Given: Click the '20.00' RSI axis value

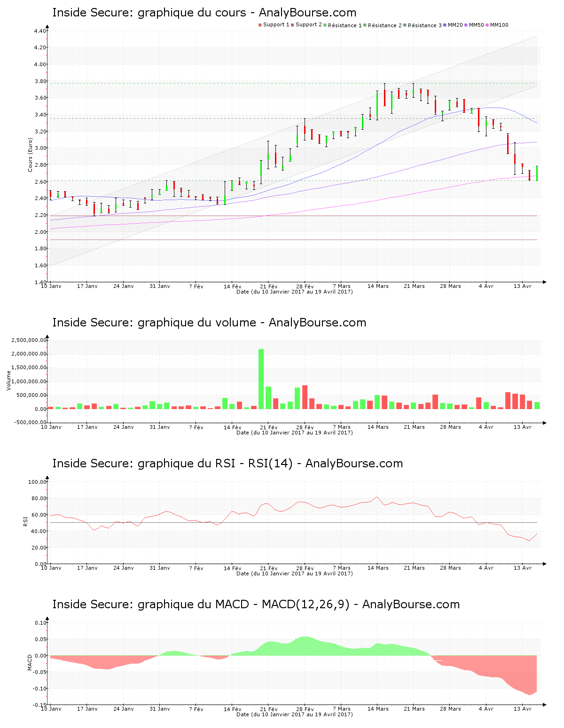Looking at the screenshot, I should 39,548.
